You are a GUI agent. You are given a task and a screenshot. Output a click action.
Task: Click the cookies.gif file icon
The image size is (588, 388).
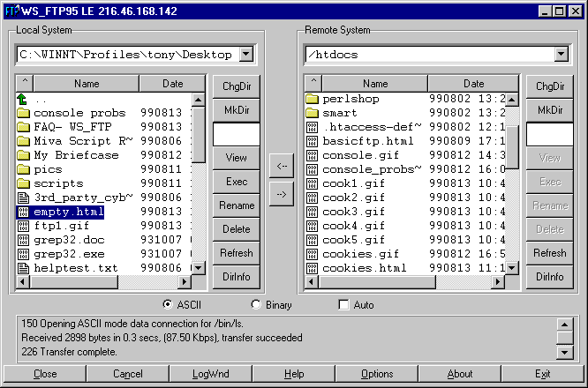tap(312, 254)
